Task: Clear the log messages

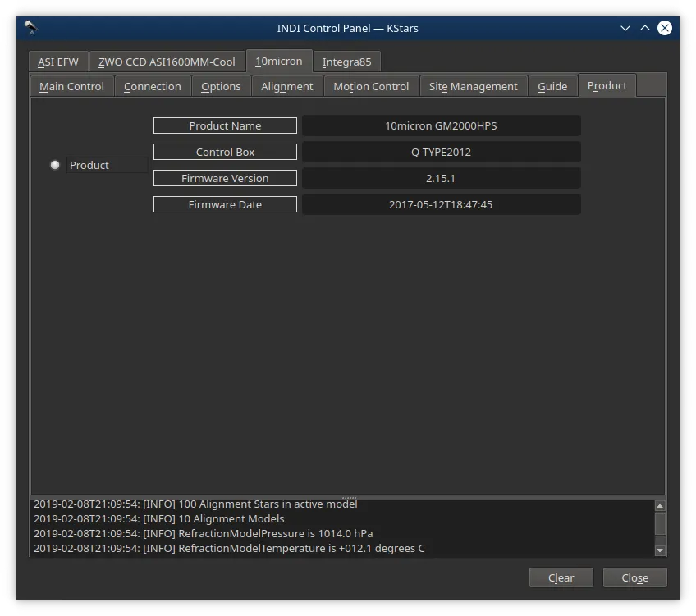Action: (x=561, y=577)
